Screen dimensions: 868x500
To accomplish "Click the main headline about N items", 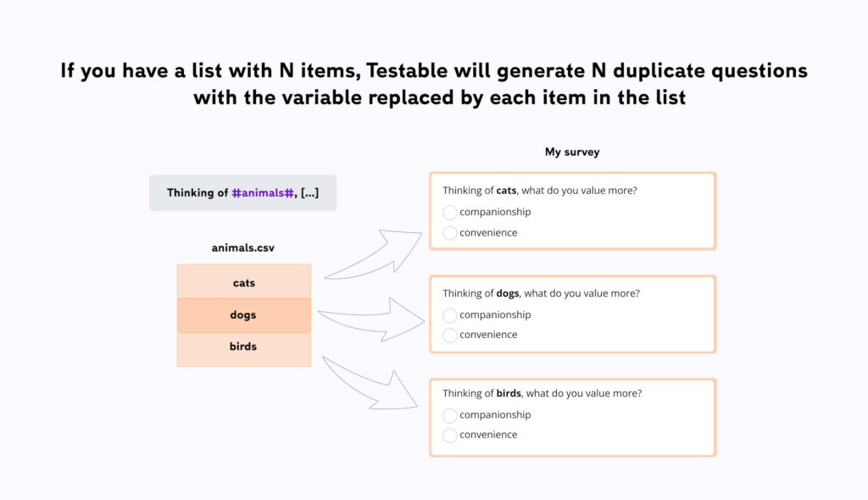I will click(x=434, y=84).
